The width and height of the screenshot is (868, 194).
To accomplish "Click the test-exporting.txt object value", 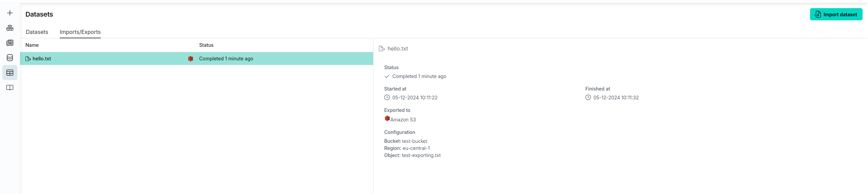I will 421,155.
